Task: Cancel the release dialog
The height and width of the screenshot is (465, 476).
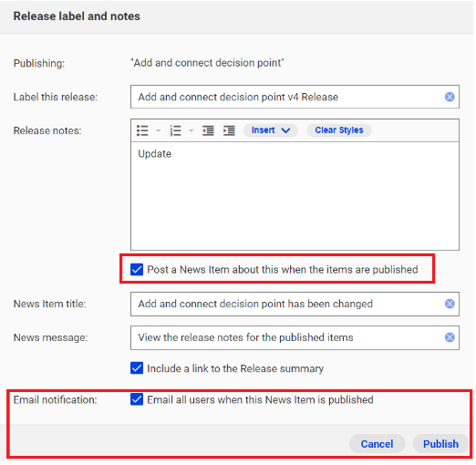Action: coord(377,444)
